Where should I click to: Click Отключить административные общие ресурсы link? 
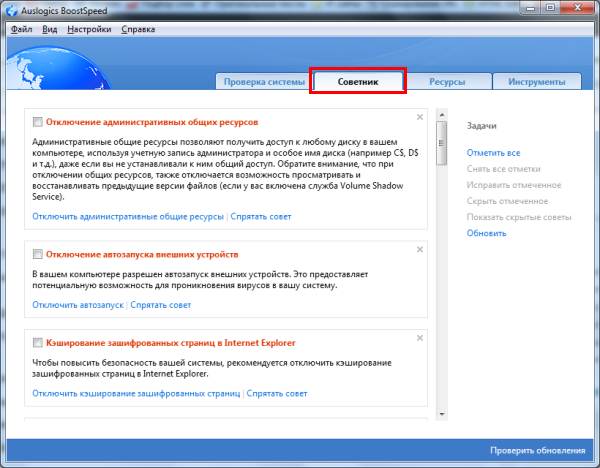click(x=128, y=217)
